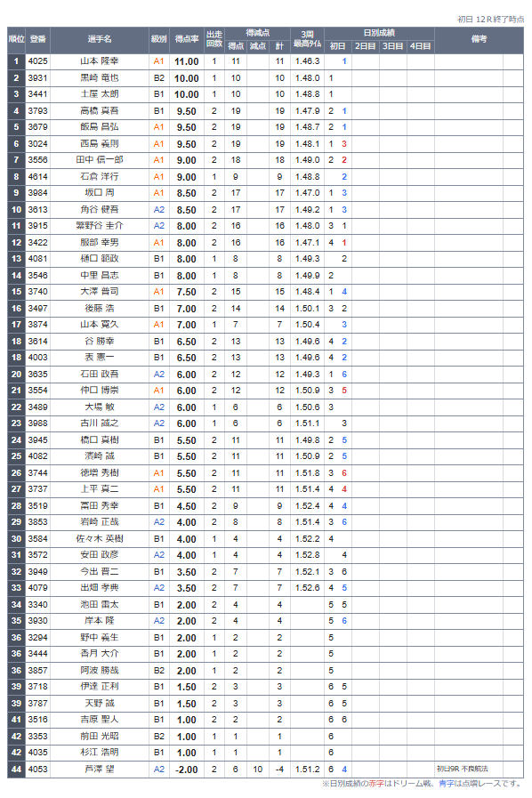Select registration number 4003
532x798 pixels.
pyautogui.click(x=37, y=358)
